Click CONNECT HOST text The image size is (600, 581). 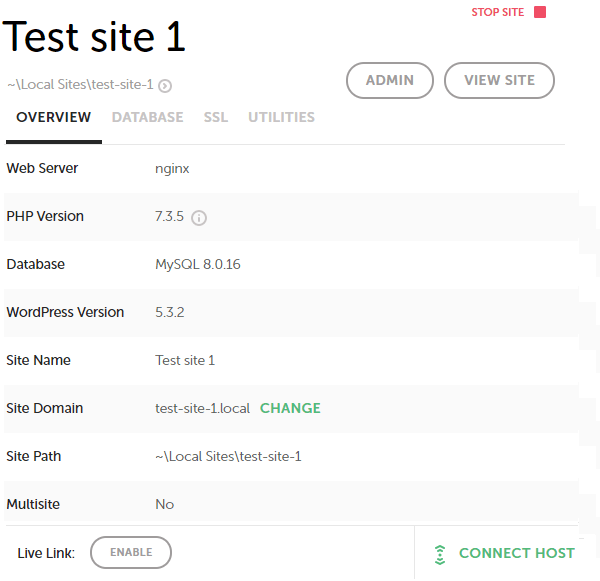pos(517,553)
